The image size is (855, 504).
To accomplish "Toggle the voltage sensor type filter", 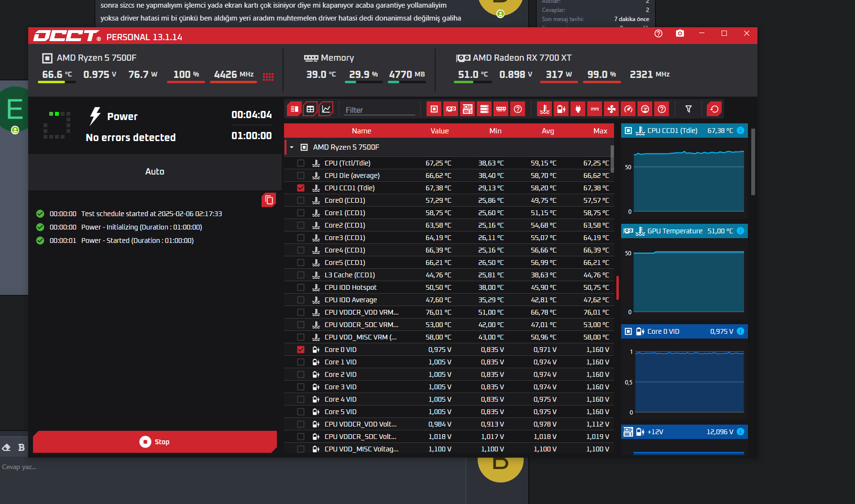I will tap(561, 109).
